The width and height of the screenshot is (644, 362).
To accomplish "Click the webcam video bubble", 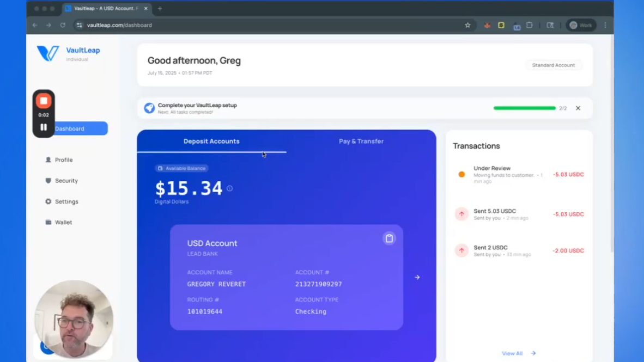I will [74, 319].
